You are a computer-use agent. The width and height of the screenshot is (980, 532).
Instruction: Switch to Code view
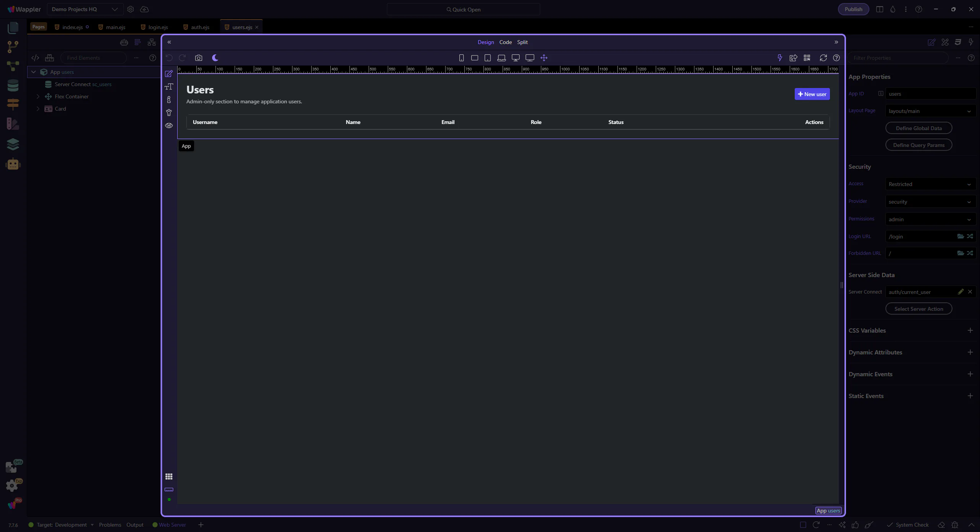(x=505, y=42)
